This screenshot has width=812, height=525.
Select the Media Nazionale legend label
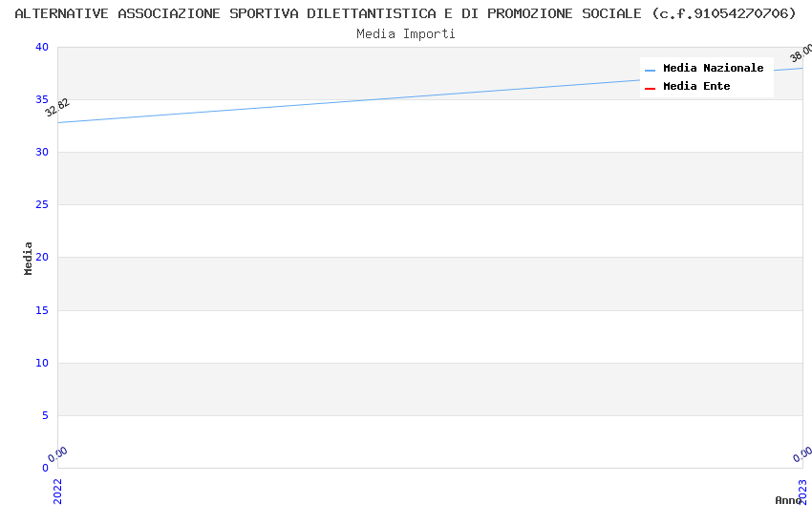click(713, 69)
